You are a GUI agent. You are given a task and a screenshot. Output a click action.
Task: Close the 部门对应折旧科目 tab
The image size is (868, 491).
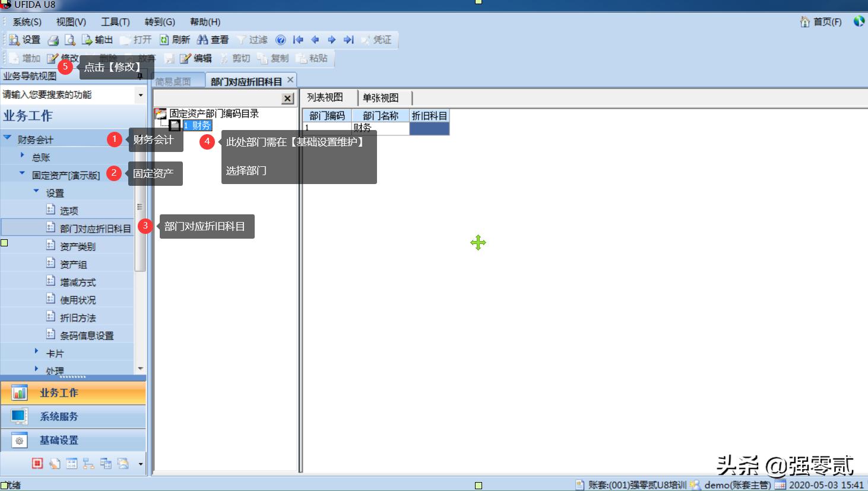pyautogui.click(x=290, y=80)
